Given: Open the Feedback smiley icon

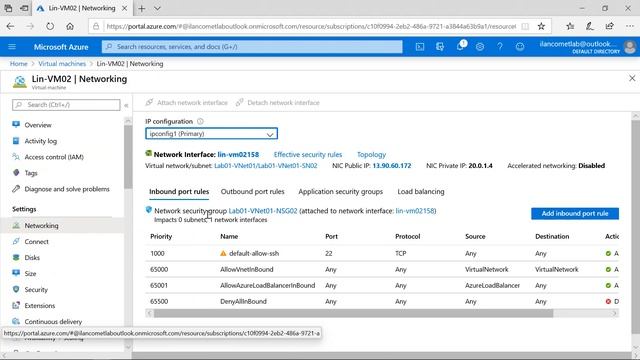Looking at the screenshot, I should (520, 47).
